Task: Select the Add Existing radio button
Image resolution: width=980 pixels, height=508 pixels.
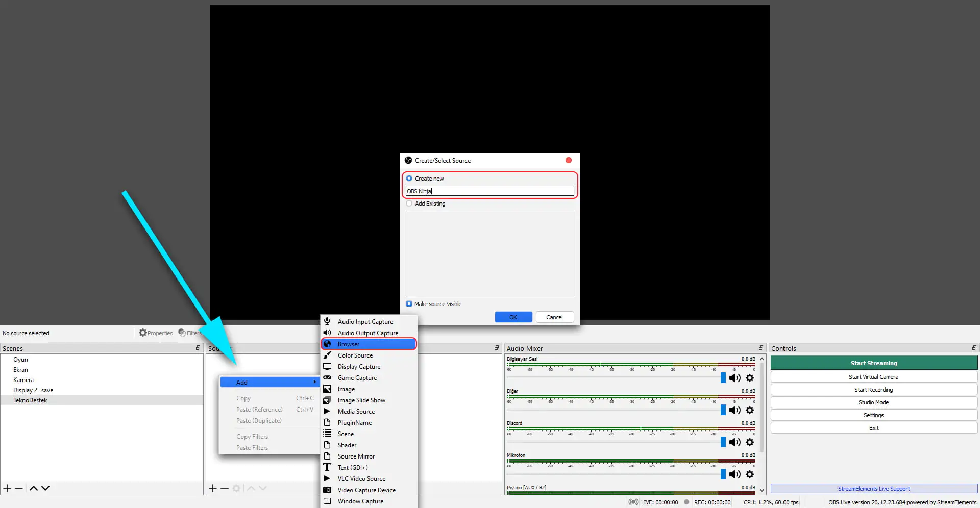Action: [x=409, y=204]
